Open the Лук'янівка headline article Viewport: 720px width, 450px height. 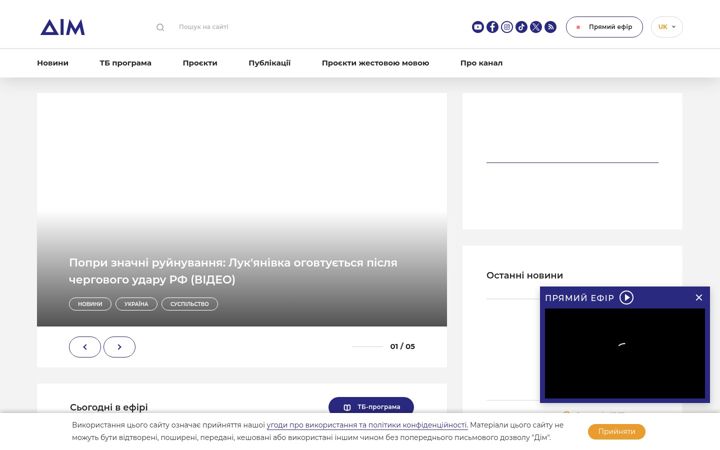pos(233,271)
